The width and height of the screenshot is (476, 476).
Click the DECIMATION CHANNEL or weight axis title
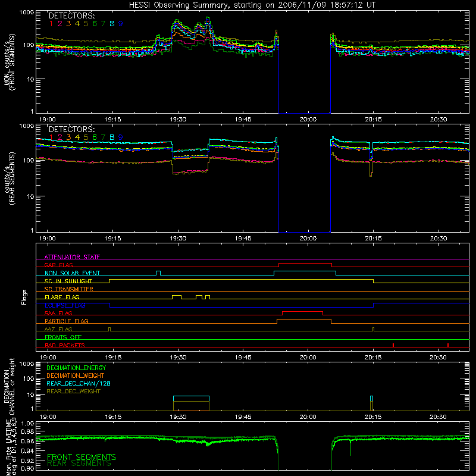pyautogui.click(x=9, y=386)
